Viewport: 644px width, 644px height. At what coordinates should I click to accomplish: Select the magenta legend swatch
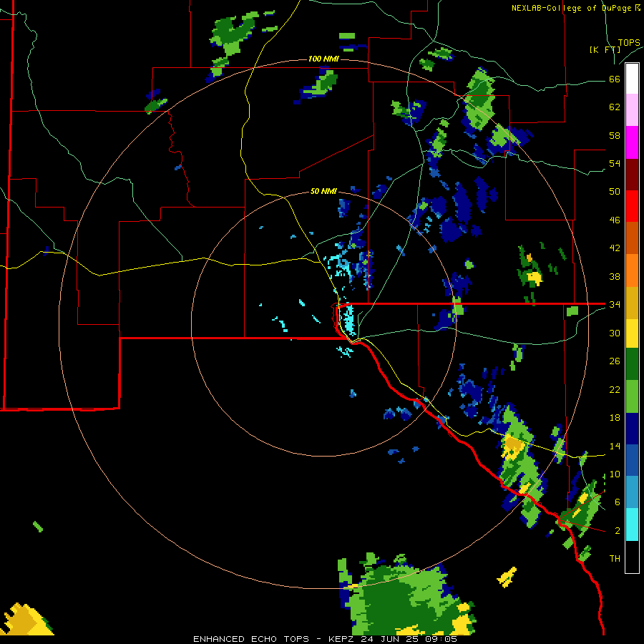(x=632, y=142)
